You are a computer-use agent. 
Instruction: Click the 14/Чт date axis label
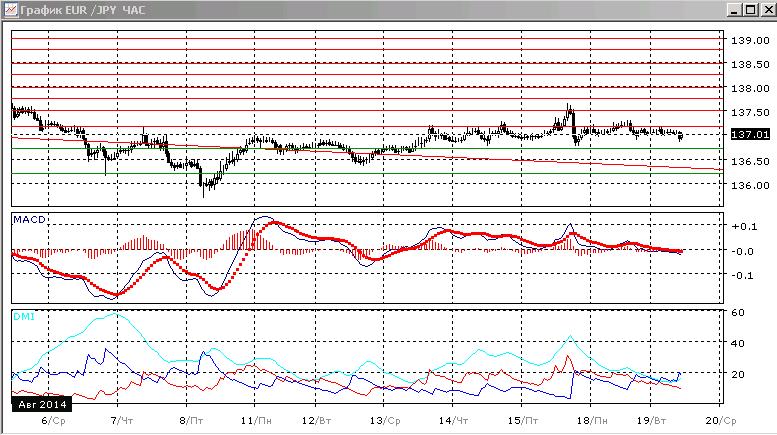pyautogui.click(x=453, y=421)
